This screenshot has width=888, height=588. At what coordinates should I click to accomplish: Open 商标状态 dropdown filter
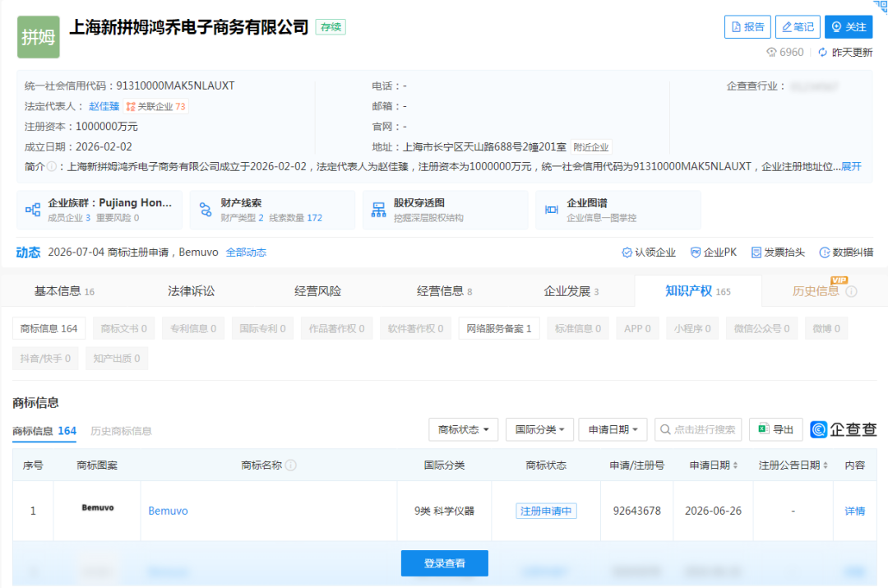[463, 429]
